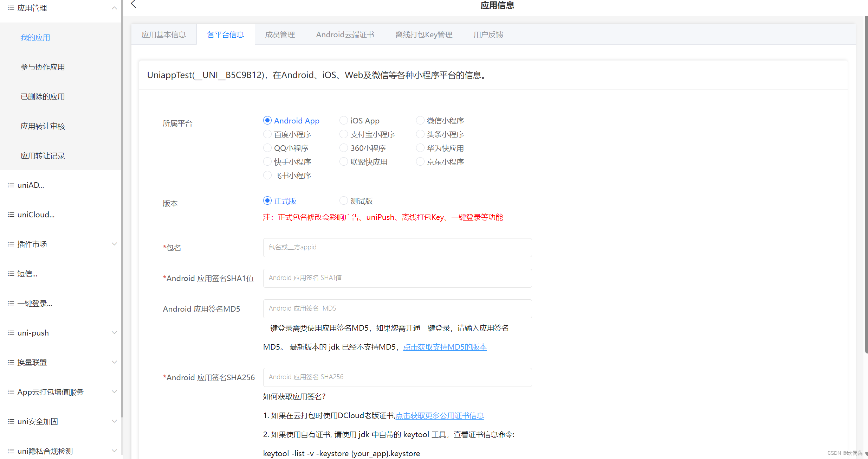Image resolution: width=868 pixels, height=459 pixels.
Task: Click the list icon beside uniAD...
Action: [11, 185]
